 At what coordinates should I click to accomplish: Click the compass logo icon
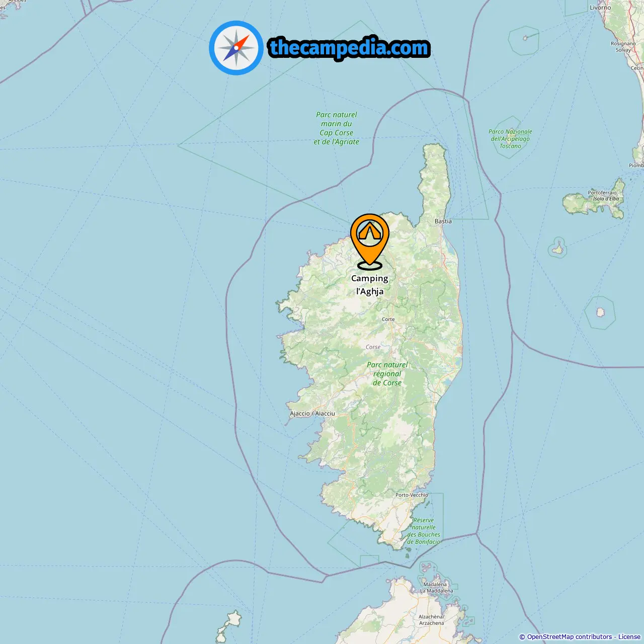tap(236, 48)
